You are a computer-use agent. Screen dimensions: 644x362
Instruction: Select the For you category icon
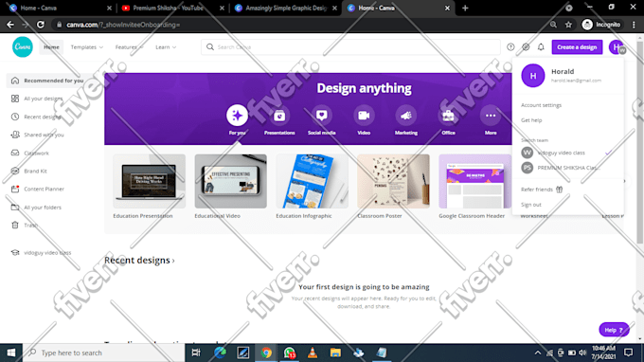[x=237, y=116]
